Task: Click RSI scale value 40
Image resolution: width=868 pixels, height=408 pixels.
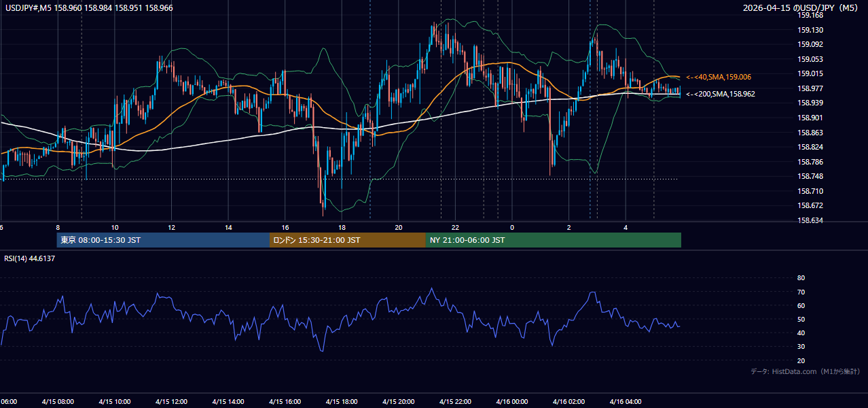Action: coord(801,333)
